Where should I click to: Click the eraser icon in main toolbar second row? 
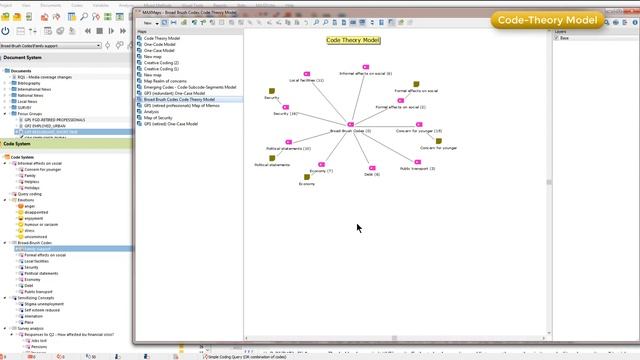coord(60,31)
